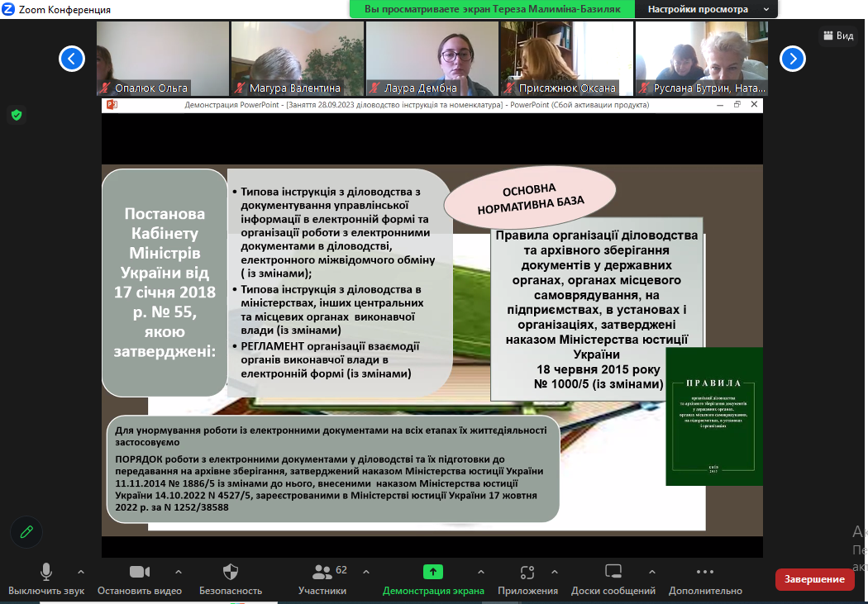Click the ПОРЯДОК роботи paragraph
868x604 pixels.
click(329, 483)
